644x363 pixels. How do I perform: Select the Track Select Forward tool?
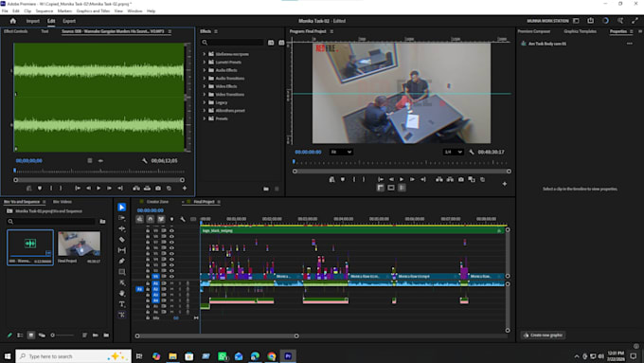click(x=121, y=218)
